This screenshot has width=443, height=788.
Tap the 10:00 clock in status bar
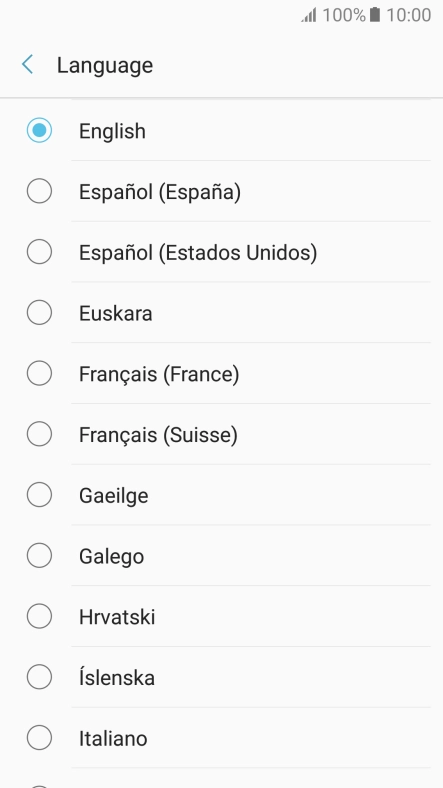[x=408, y=15]
